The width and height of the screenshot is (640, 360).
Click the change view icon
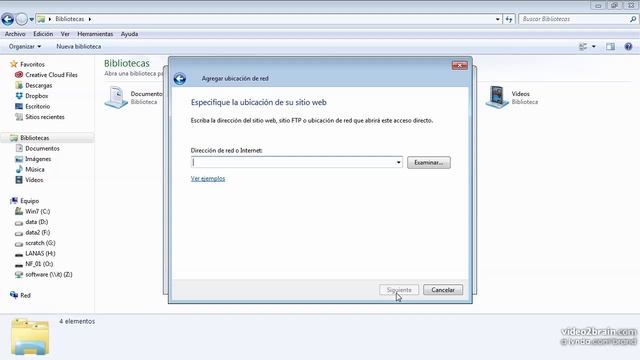583,47
